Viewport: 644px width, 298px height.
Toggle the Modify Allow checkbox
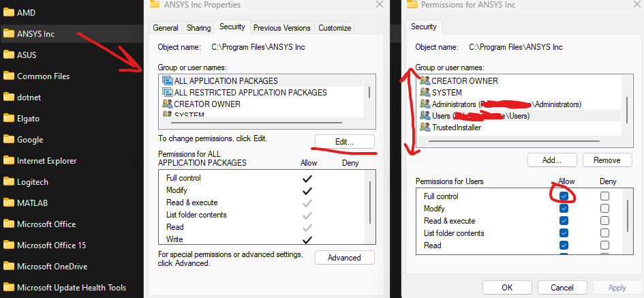click(x=564, y=209)
